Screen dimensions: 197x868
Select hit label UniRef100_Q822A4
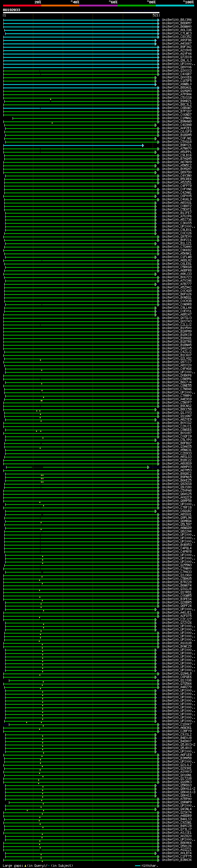coord(177,531)
